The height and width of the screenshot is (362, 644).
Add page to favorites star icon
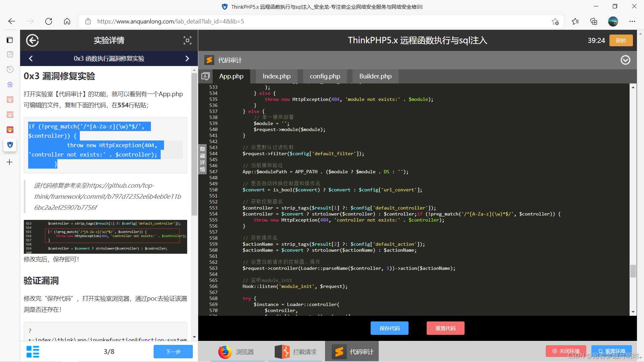pyautogui.click(x=555, y=21)
